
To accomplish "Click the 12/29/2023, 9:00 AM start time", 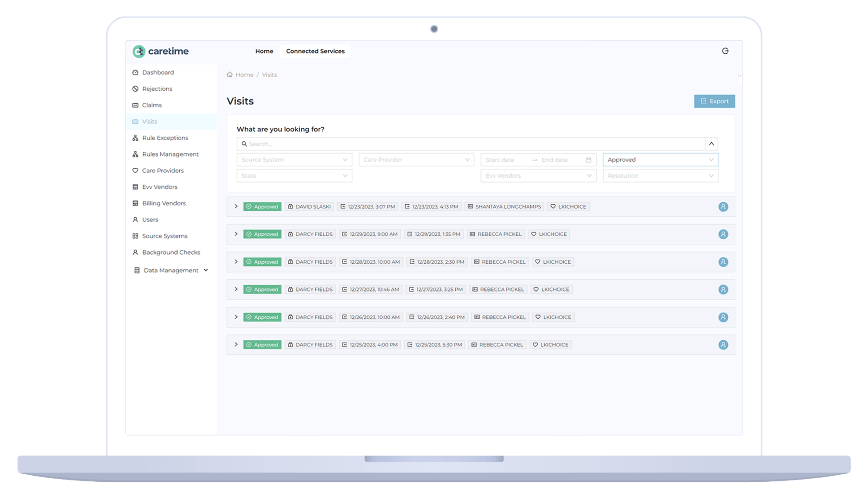I will (x=370, y=234).
